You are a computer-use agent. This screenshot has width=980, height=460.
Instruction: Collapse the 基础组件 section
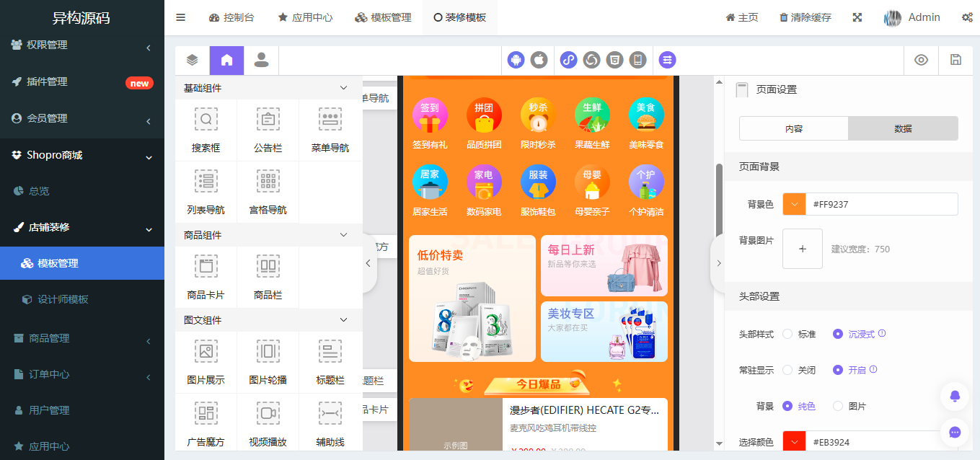click(343, 87)
